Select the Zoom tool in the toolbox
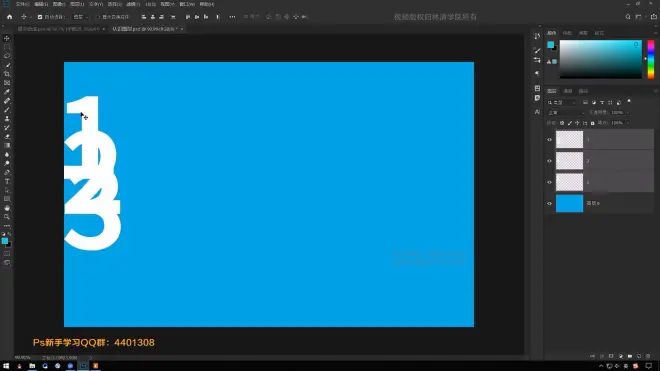 click(7, 217)
